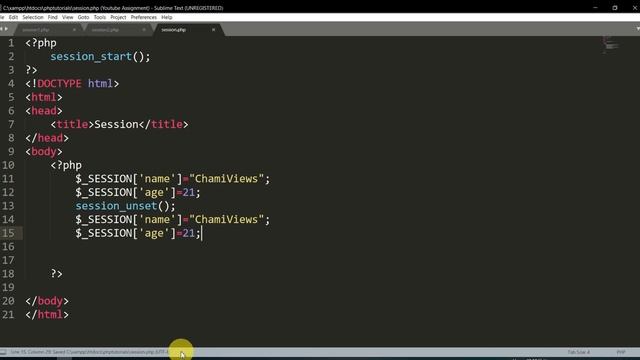Click the first <?php tag on line 1
This screenshot has height=360, width=640.
coord(41,43)
